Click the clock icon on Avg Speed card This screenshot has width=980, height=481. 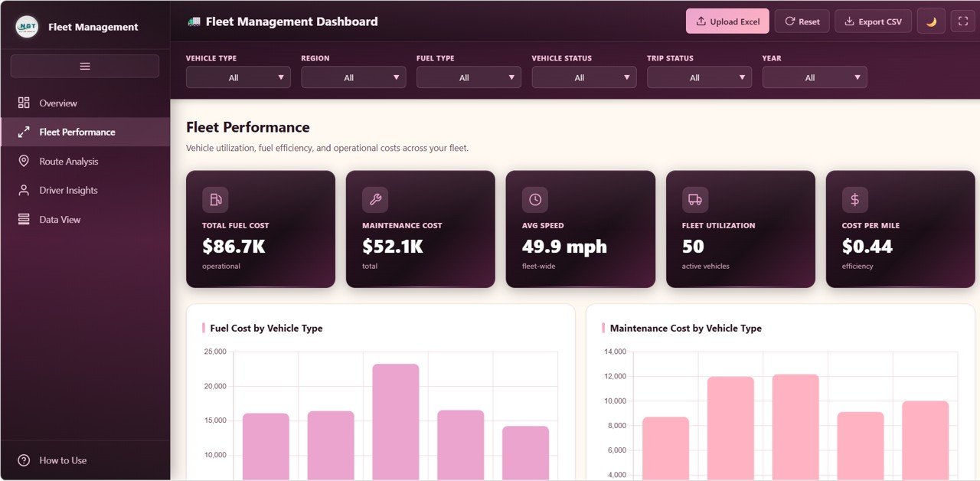(x=534, y=198)
